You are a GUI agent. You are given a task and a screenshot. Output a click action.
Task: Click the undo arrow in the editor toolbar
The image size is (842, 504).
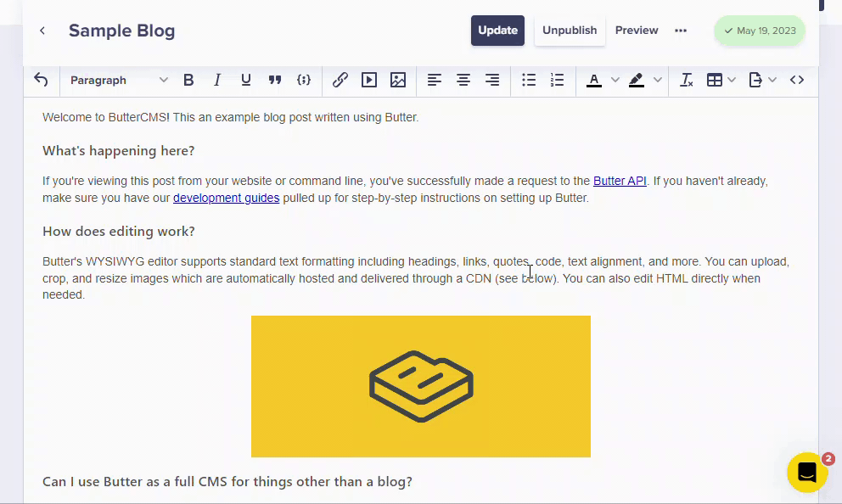pyautogui.click(x=41, y=80)
